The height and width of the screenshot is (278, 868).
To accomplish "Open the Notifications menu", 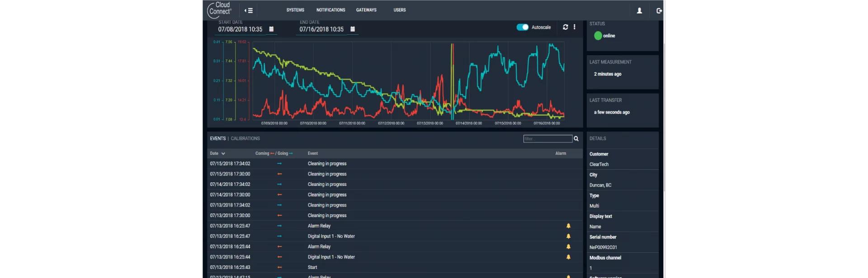I will pos(330,10).
